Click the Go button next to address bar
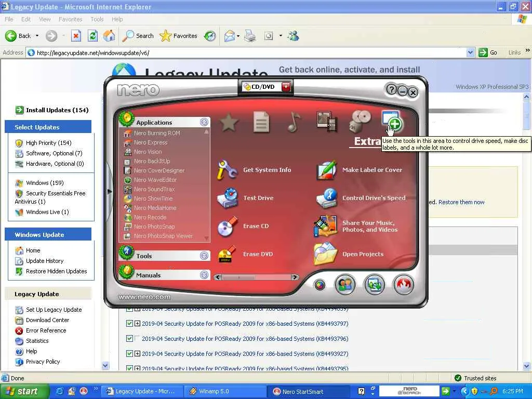The image size is (532, 399). point(488,52)
